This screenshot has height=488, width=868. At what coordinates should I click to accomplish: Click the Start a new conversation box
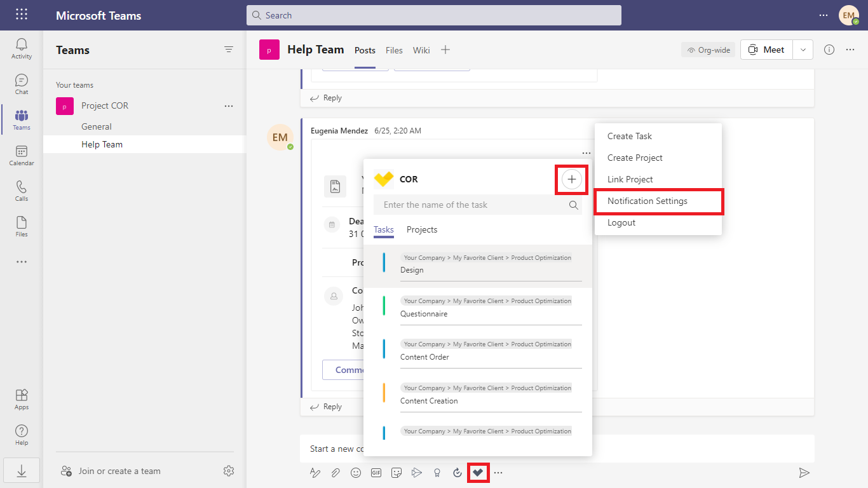(x=557, y=449)
